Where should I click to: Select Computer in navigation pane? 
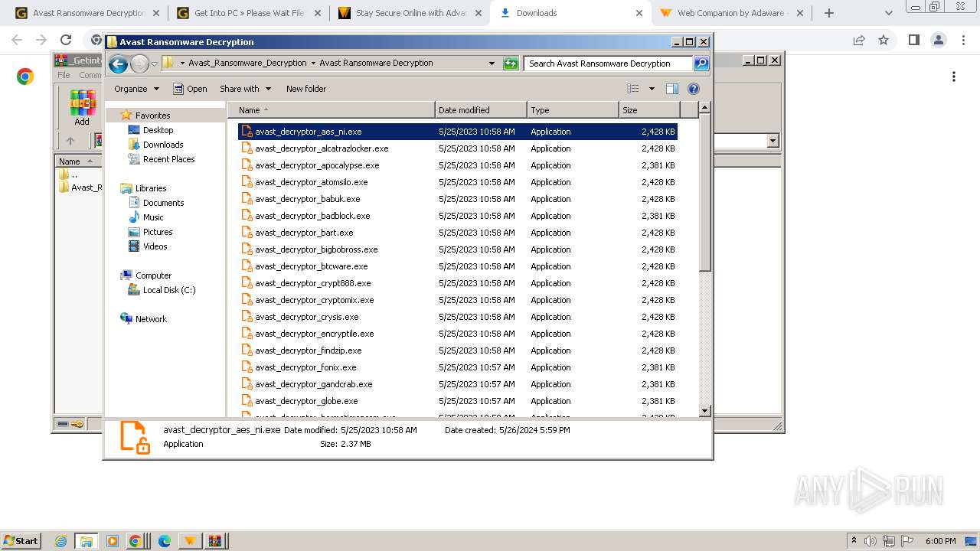pyautogui.click(x=153, y=275)
